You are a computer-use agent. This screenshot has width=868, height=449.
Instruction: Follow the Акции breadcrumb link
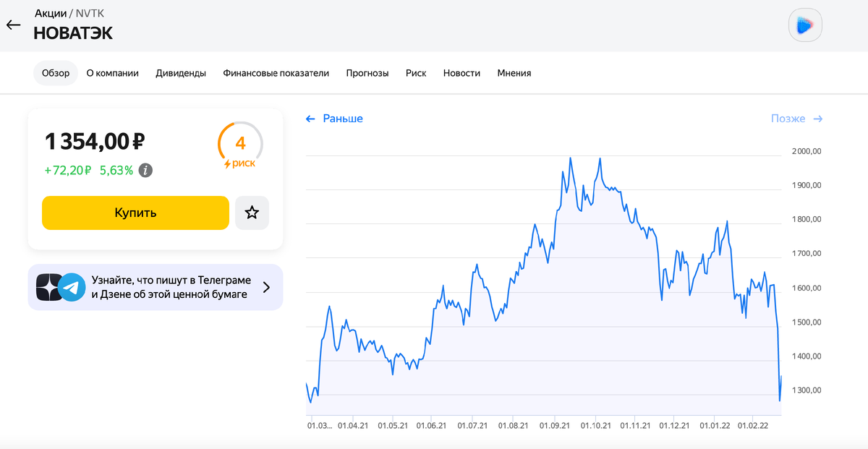click(50, 13)
